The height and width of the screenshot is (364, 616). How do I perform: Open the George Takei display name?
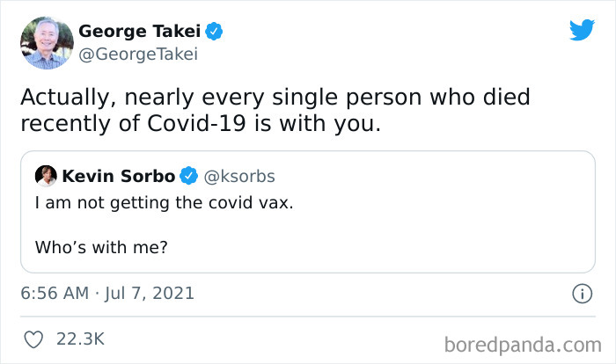click(140, 32)
